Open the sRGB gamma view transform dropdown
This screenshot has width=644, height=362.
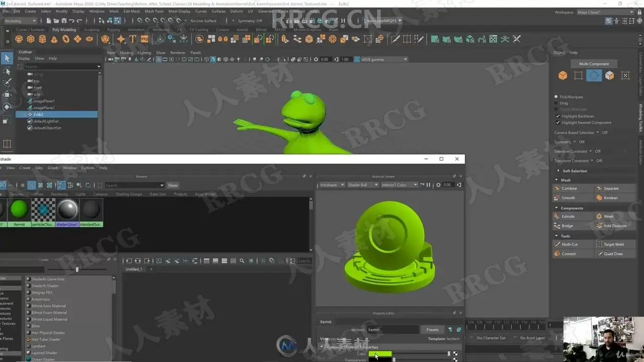[384, 59]
